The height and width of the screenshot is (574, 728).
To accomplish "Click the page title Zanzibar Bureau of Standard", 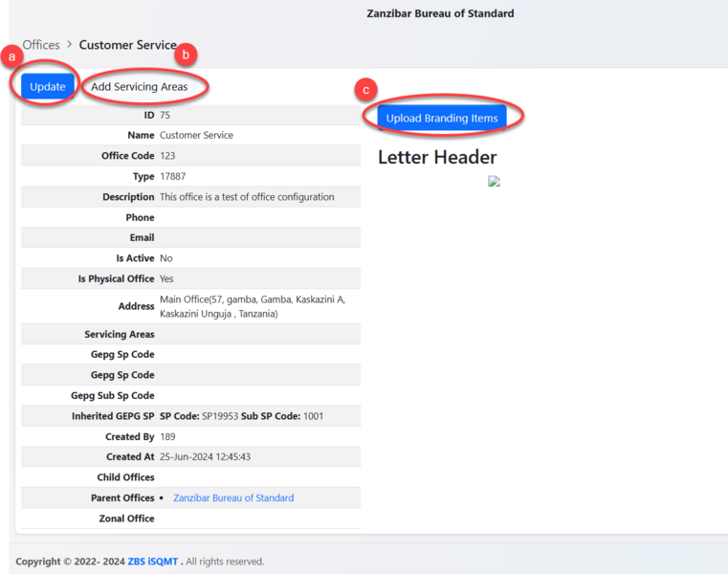I will click(x=440, y=13).
